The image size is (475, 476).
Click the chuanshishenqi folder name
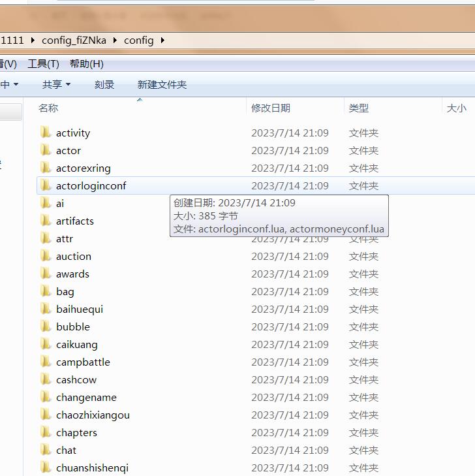tap(92, 468)
